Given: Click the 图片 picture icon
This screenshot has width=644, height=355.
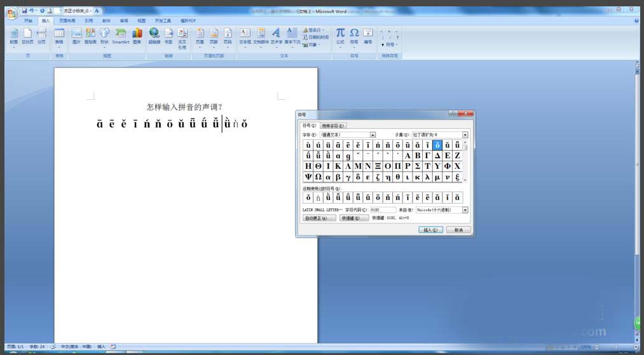Looking at the screenshot, I should click(76, 35).
